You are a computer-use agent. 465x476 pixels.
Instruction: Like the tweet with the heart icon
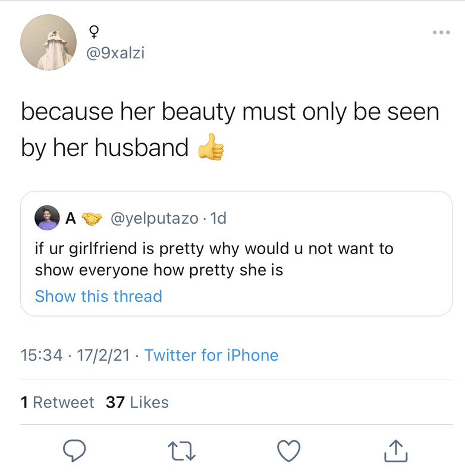click(289, 452)
